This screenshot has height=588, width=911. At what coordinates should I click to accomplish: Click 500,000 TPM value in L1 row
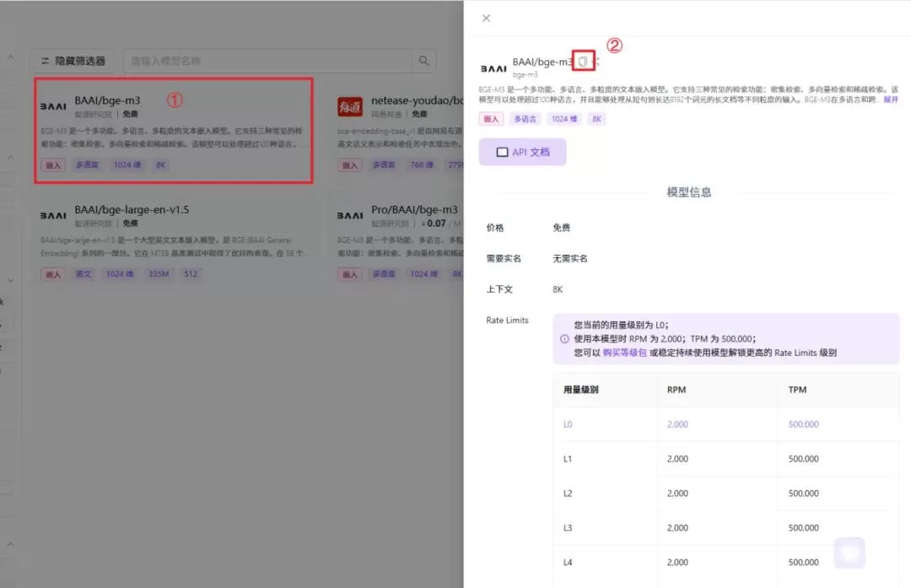(804, 459)
